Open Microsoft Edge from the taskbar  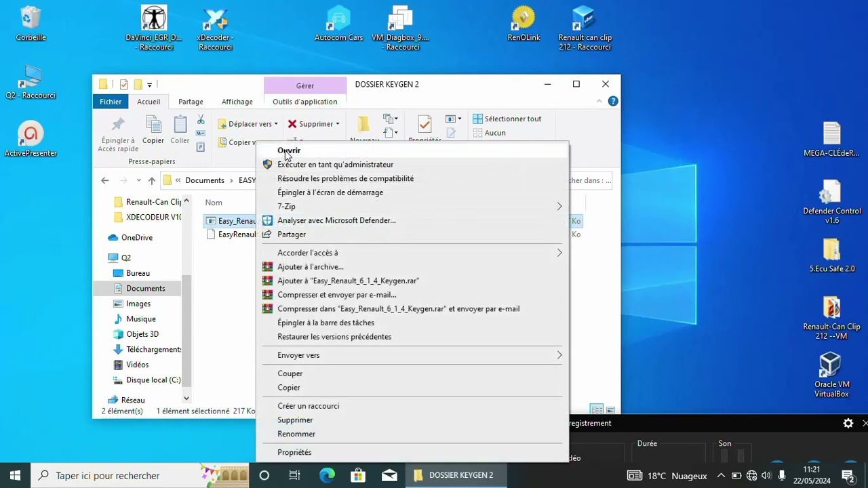pyautogui.click(x=327, y=475)
